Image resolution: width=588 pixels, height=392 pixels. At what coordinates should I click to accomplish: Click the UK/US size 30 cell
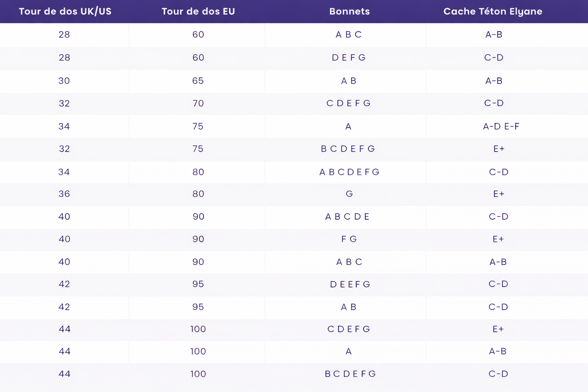click(64, 81)
